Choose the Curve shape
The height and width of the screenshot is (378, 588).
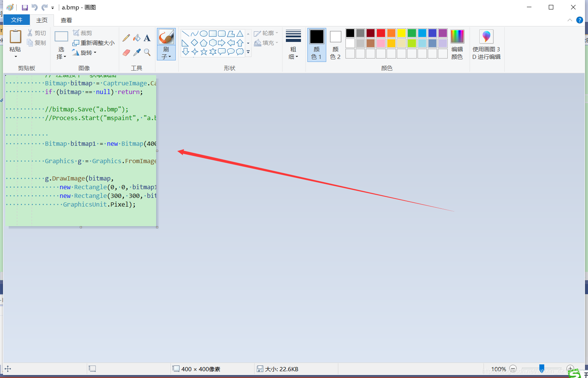(194, 34)
